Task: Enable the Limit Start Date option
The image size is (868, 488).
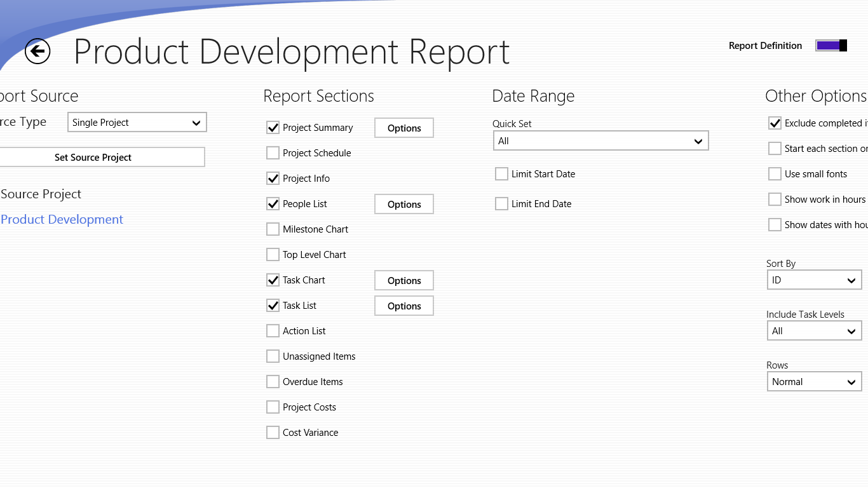Action: pyautogui.click(x=501, y=174)
